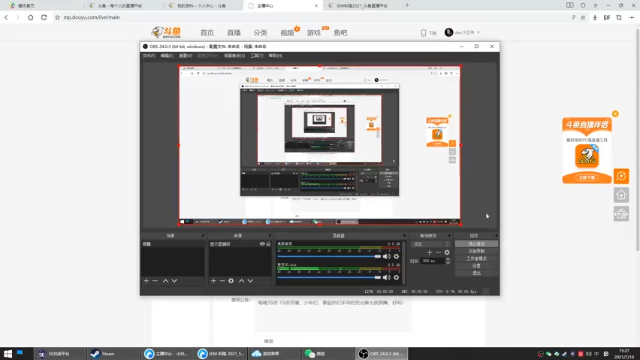Image resolution: width=640 pixels, height=360 pixels.
Task: Toggle the lock on the display capture source
Action: pos(268,244)
